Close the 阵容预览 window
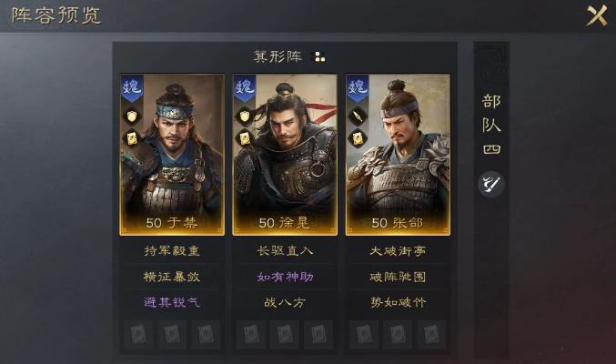This screenshot has width=616, height=364. [597, 15]
